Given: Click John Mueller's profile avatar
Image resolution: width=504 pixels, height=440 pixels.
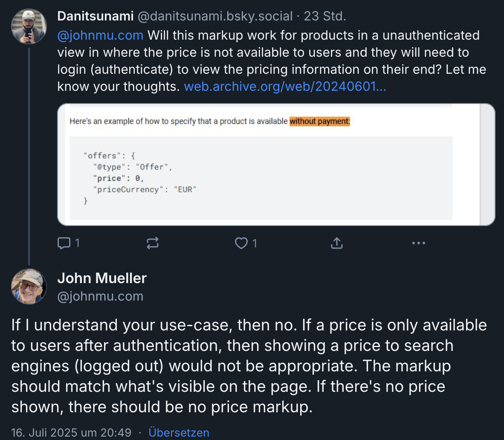Looking at the screenshot, I should pyautogui.click(x=29, y=287).
